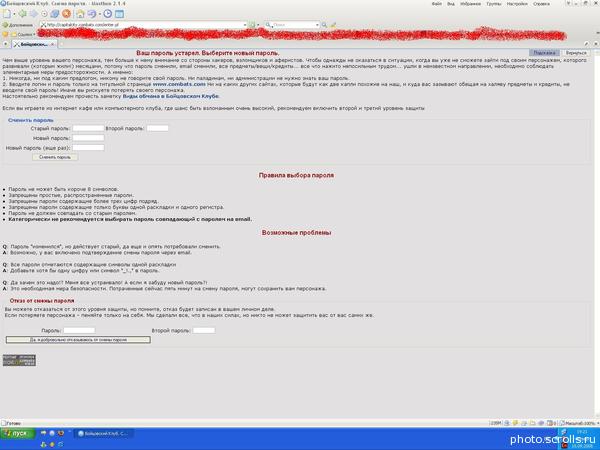600x450 pixels.
Task: Click the address bar URL field
Action: (142, 25)
